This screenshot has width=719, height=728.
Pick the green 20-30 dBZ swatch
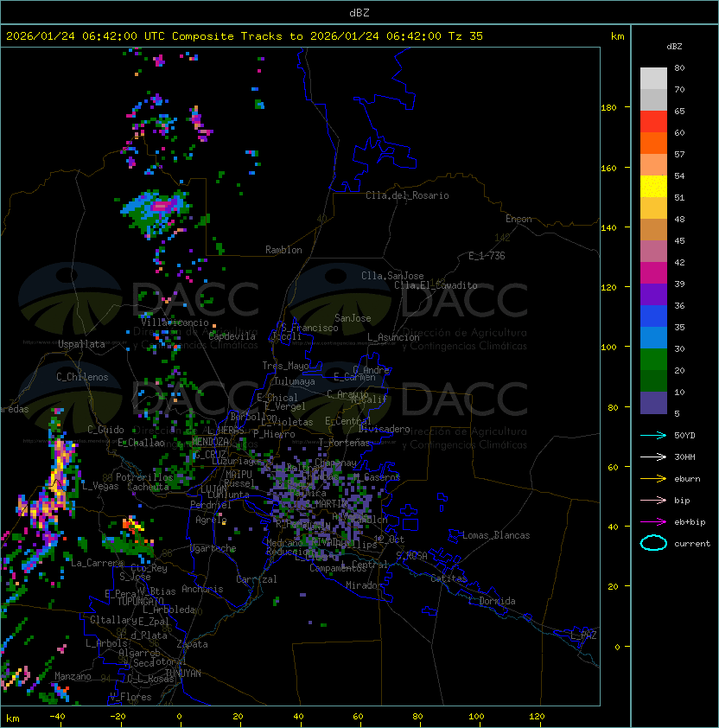pyautogui.click(x=653, y=360)
